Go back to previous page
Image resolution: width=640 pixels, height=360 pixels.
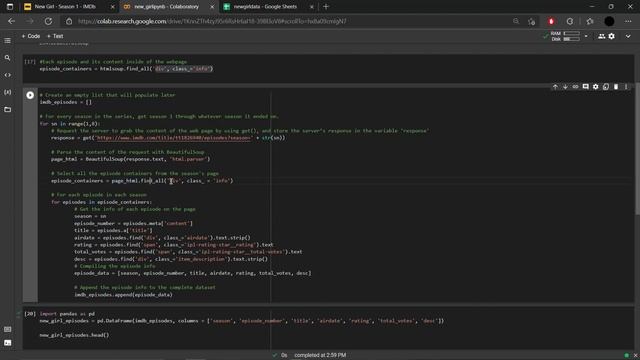(11, 21)
